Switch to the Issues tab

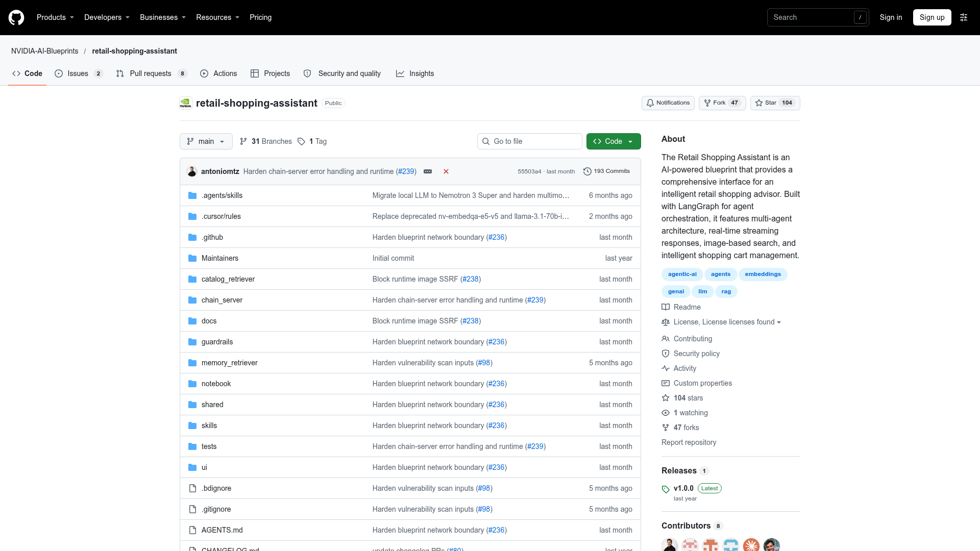(79, 73)
